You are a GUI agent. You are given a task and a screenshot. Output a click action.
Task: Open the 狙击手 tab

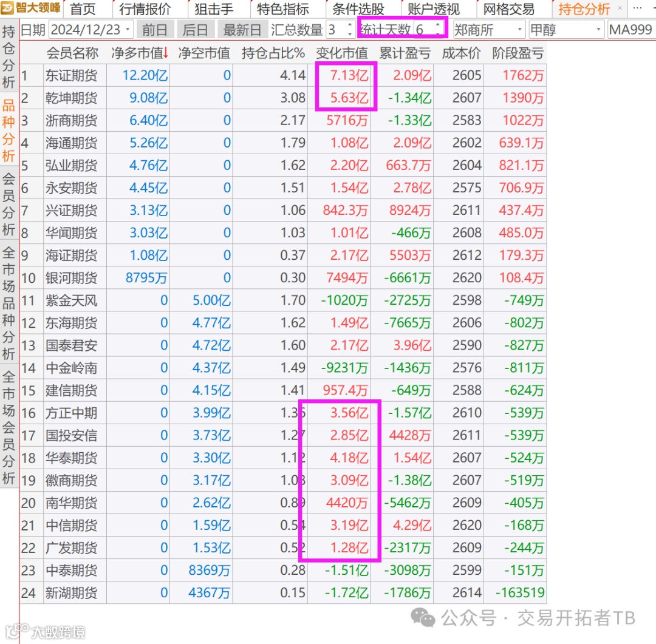coord(213,8)
